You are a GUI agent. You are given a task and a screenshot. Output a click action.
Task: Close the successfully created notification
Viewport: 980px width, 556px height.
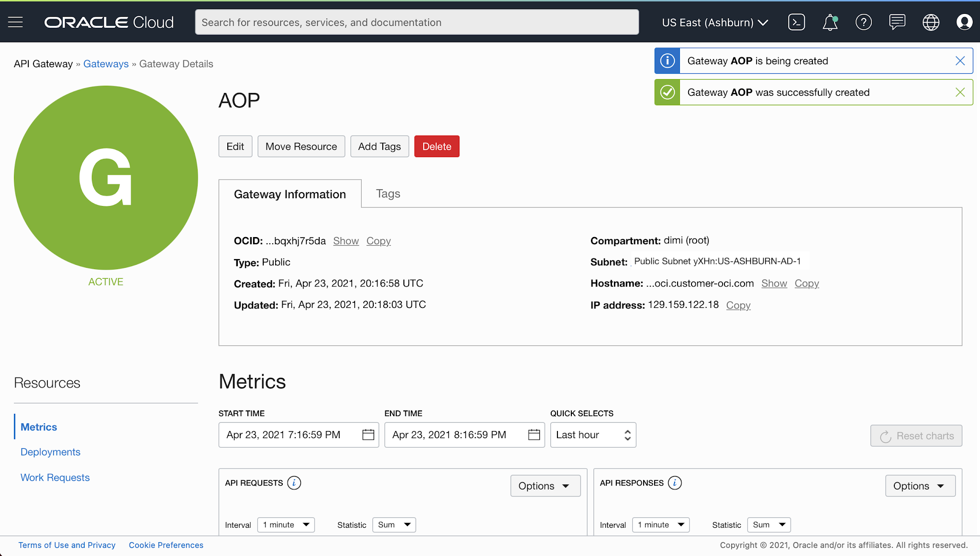[x=960, y=92]
